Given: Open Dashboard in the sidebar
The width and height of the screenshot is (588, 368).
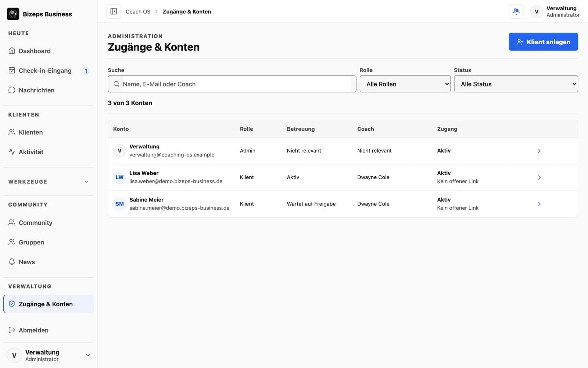Looking at the screenshot, I should point(49,51).
